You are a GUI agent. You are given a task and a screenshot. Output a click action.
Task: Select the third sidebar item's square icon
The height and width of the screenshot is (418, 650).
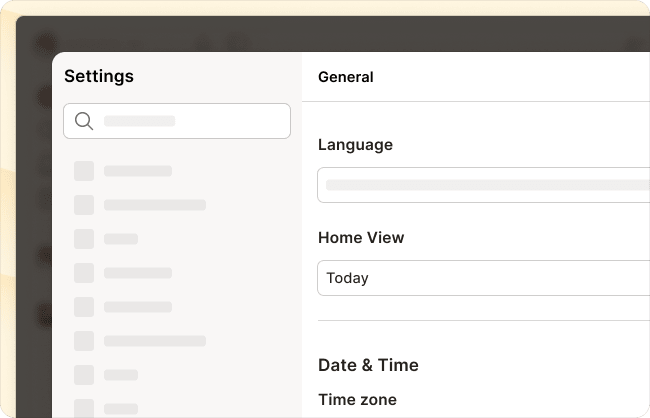(84, 239)
